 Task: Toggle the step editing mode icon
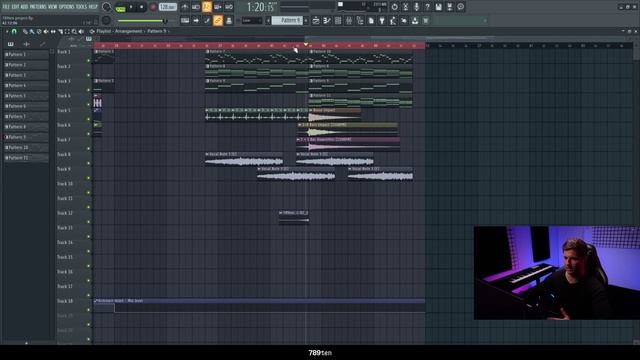[x=207, y=20]
